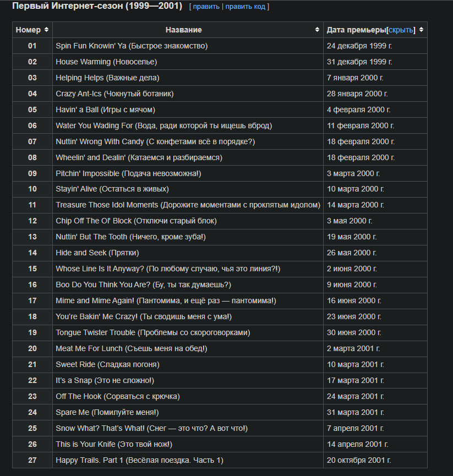This screenshot has height=476, width=453.
Task: Select the 'Meat Me For Lunch' title cell
Action: [188, 348]
